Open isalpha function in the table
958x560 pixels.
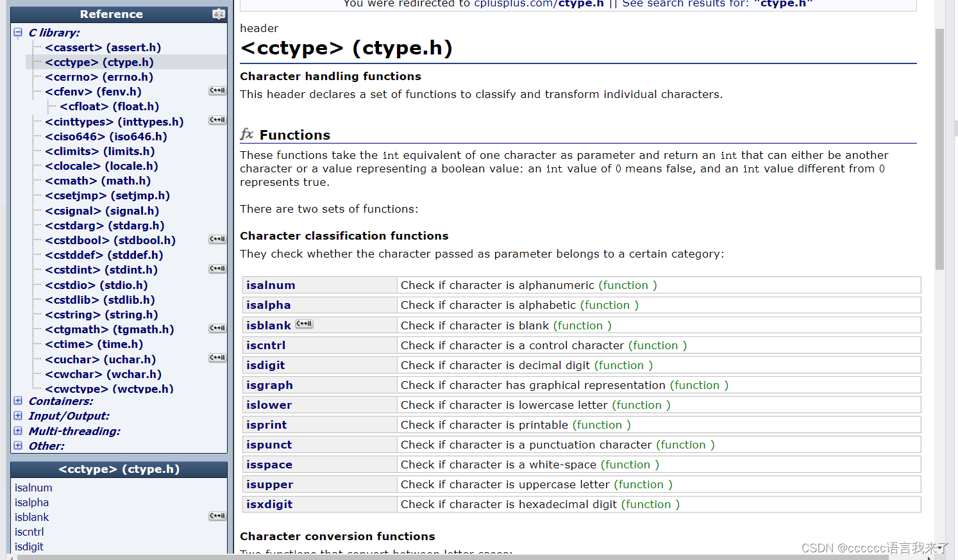point(269,305)
